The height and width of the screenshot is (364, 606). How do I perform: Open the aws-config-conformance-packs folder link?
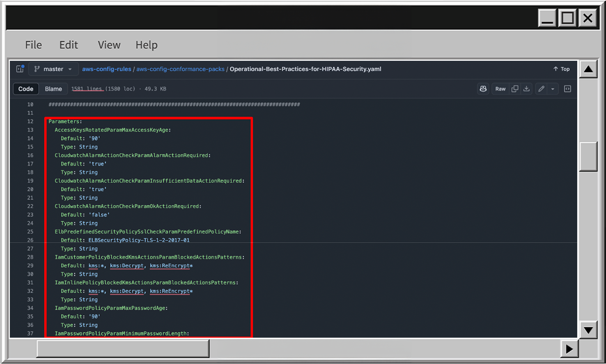[x=180, y=69]
